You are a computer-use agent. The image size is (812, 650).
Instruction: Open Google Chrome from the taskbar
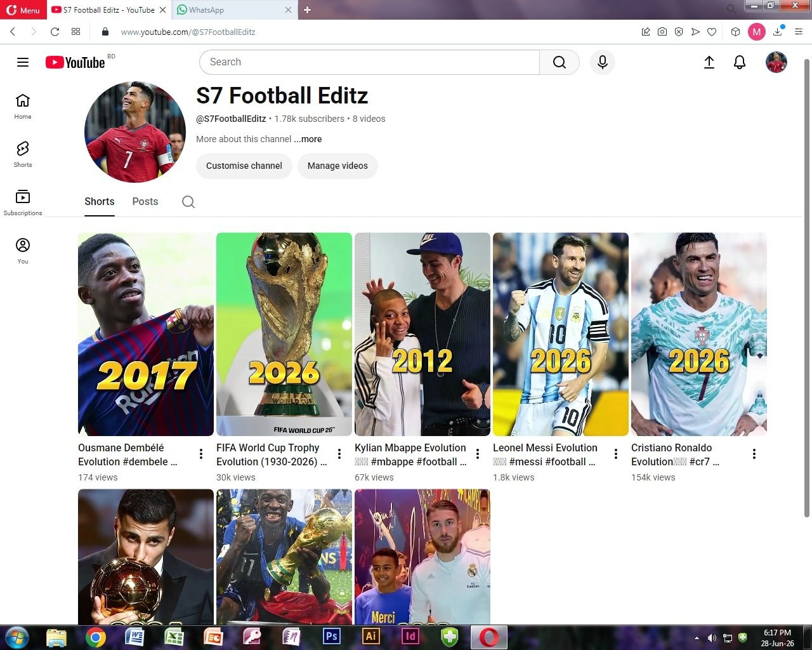(96, 637)
